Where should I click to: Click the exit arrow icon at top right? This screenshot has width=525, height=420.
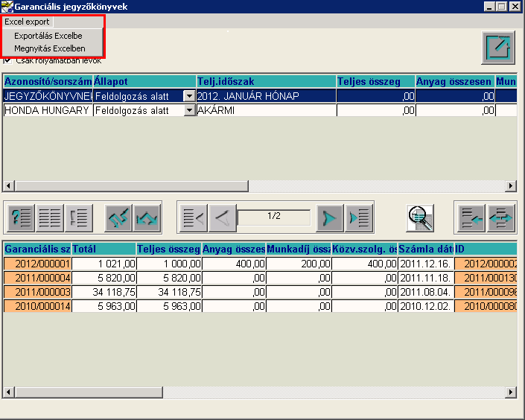(498, 48)
